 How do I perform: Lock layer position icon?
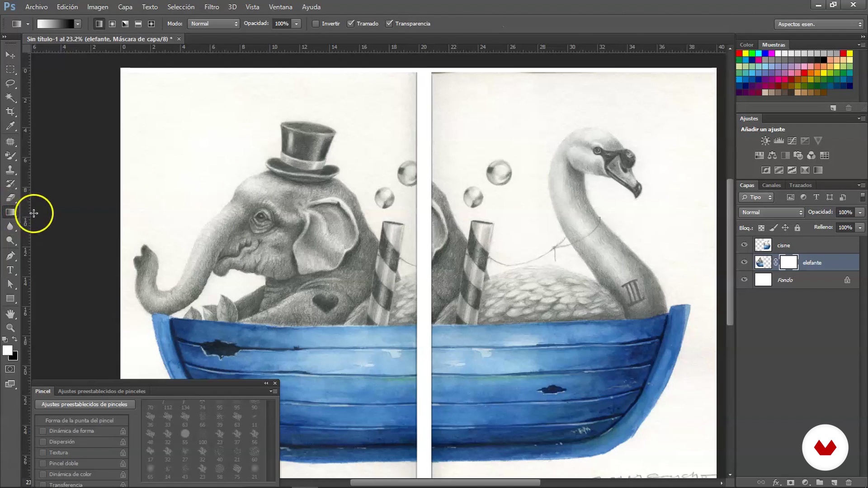click(x=785, y=228)
